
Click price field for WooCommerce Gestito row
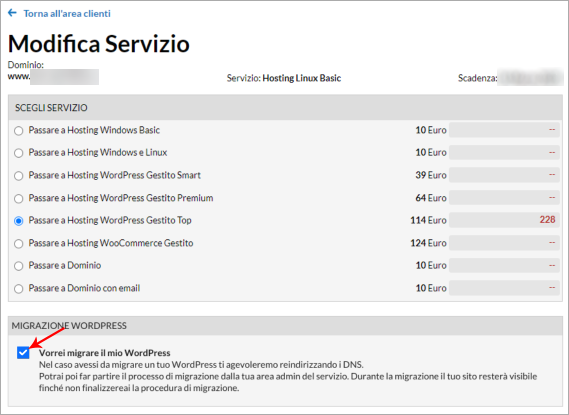click(504, 243)
